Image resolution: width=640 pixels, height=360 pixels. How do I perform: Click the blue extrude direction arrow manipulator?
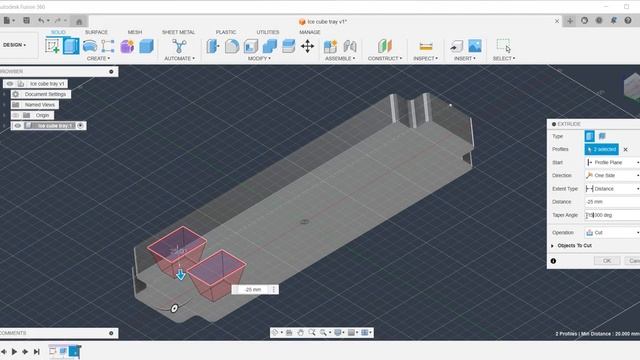180,275
